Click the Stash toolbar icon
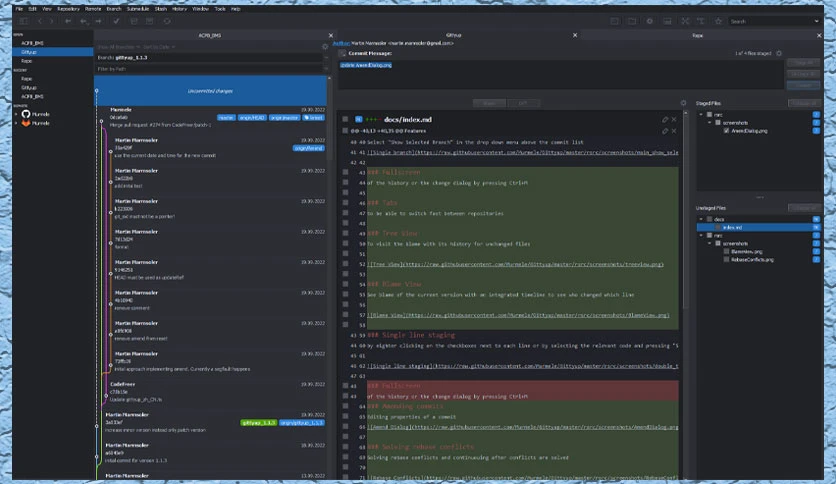 (134, 21)
